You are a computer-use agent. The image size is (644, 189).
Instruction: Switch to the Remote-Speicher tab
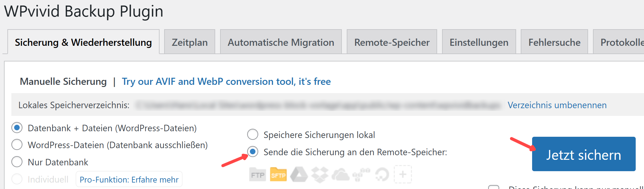coord(392,42)
